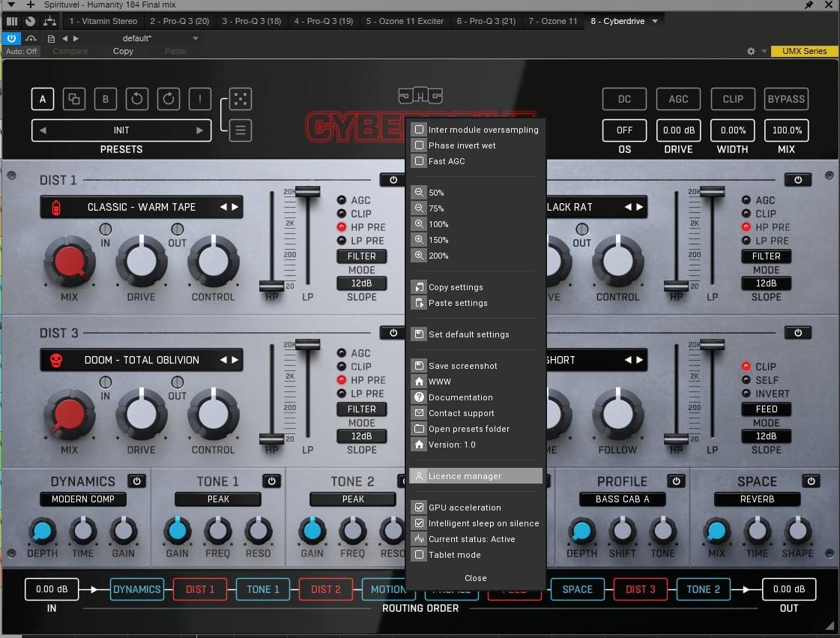Viewport: 840px width, 638px height.
Task: Click Close at bottom of menu
Action: 476,578
